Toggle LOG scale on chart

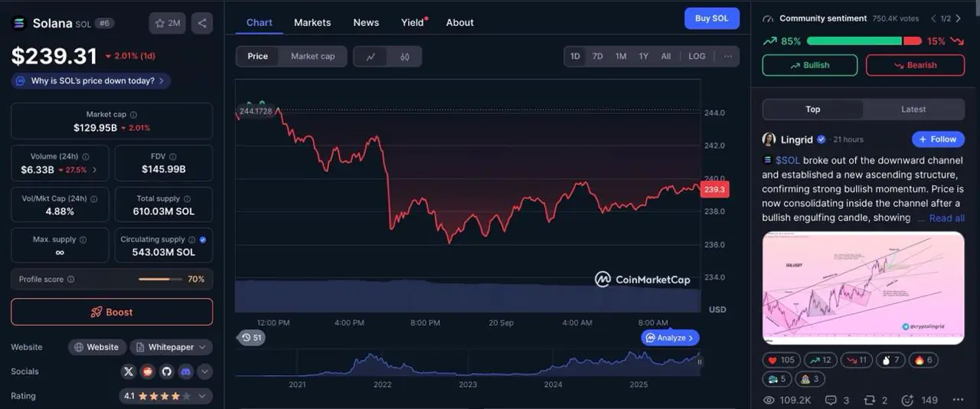[x=697, y=56]
